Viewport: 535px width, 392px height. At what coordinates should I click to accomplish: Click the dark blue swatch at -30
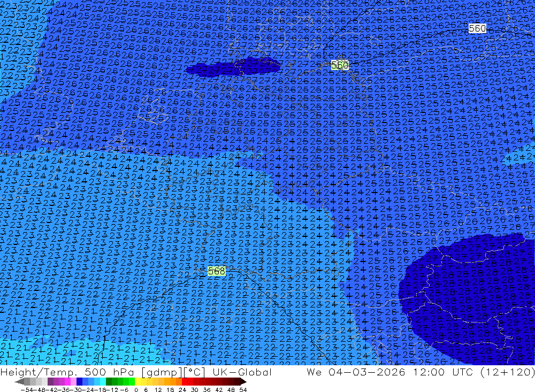[79, 382]
